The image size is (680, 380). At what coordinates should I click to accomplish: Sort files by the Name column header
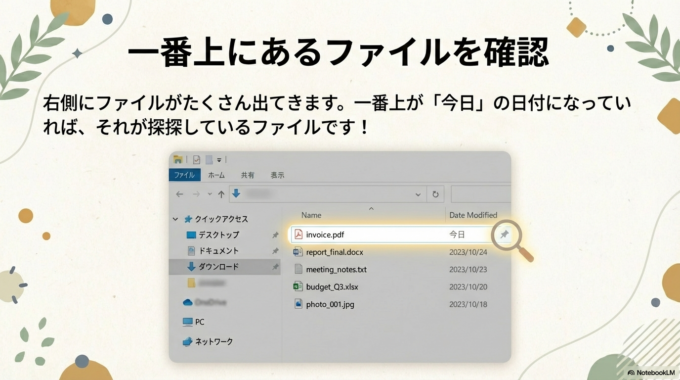311,215
